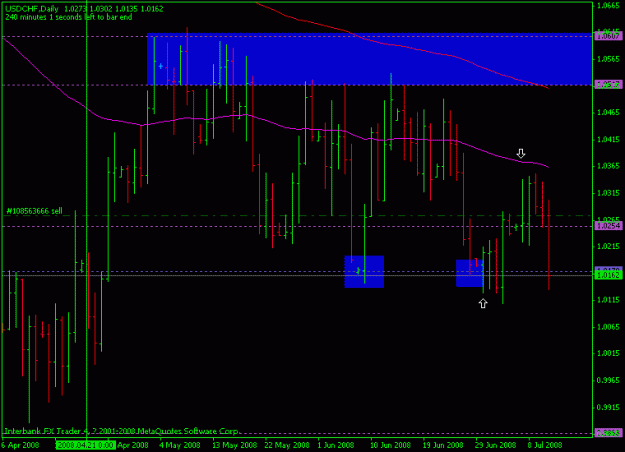Click the '10 Jun 2008' date label
The width and height of the screenshot is (625, 452).
coord(390,445)
